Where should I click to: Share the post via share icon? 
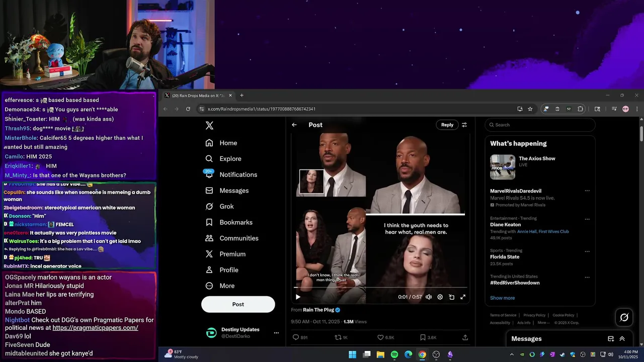coord(465,337)
